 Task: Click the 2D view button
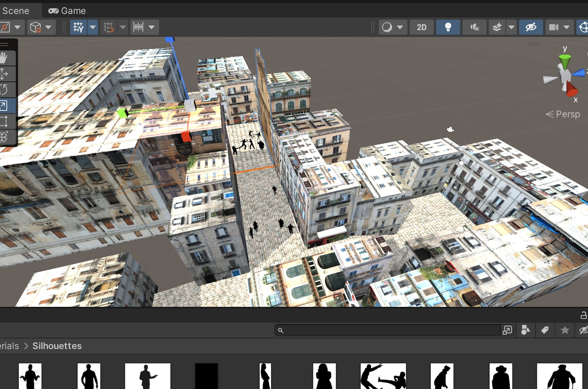421,27
